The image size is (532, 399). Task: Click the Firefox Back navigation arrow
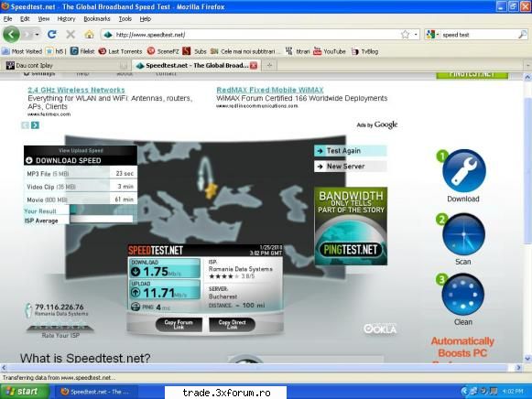click(x=11, y=34)
